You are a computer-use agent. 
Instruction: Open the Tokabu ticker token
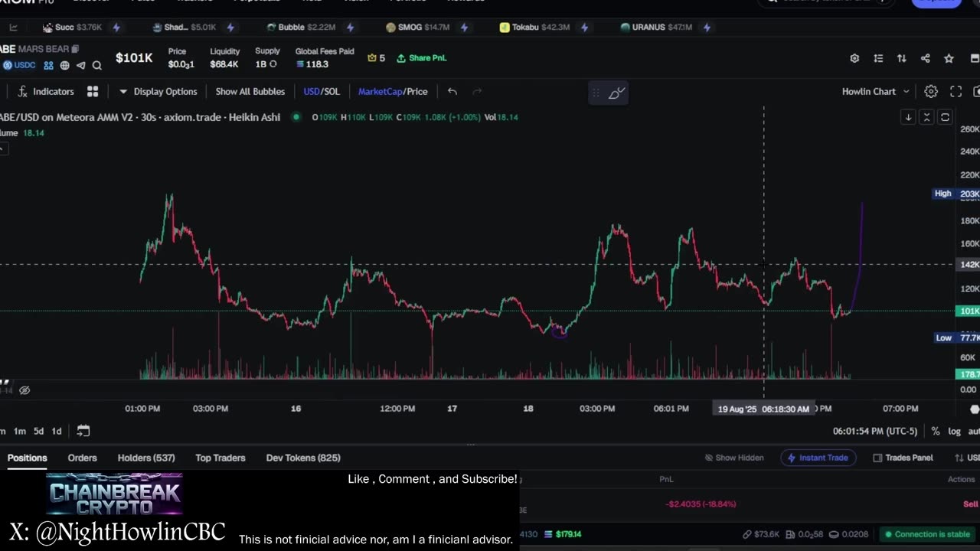click(x=534, y=28)
